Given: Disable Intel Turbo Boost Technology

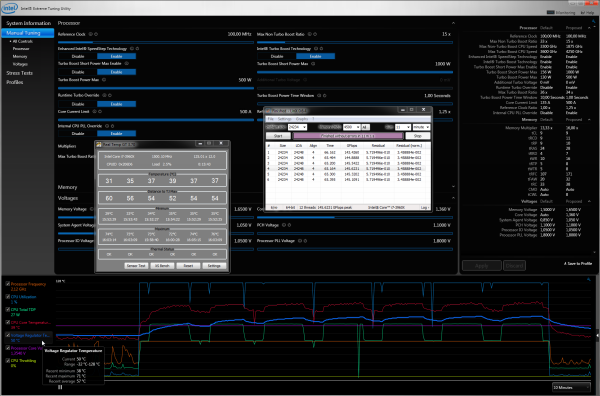Looking at the screenshot, I should click(x=277, y=56).
